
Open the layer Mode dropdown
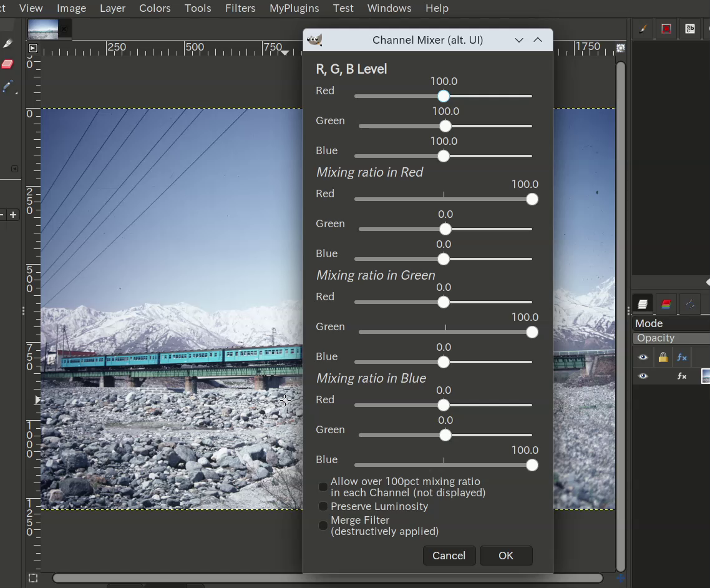[x=671, y=323]
